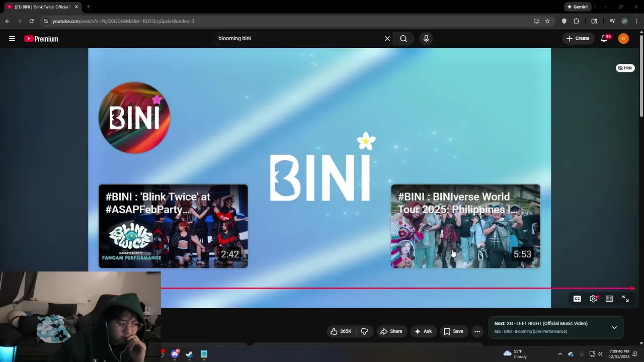Open Notepad app from the taskbar
Viewport: 644px width, 362px height.
click(204, 354)
